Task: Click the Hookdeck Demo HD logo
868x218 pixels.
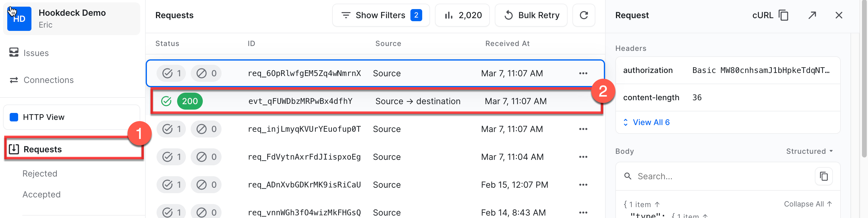Action: pos(19,19)
